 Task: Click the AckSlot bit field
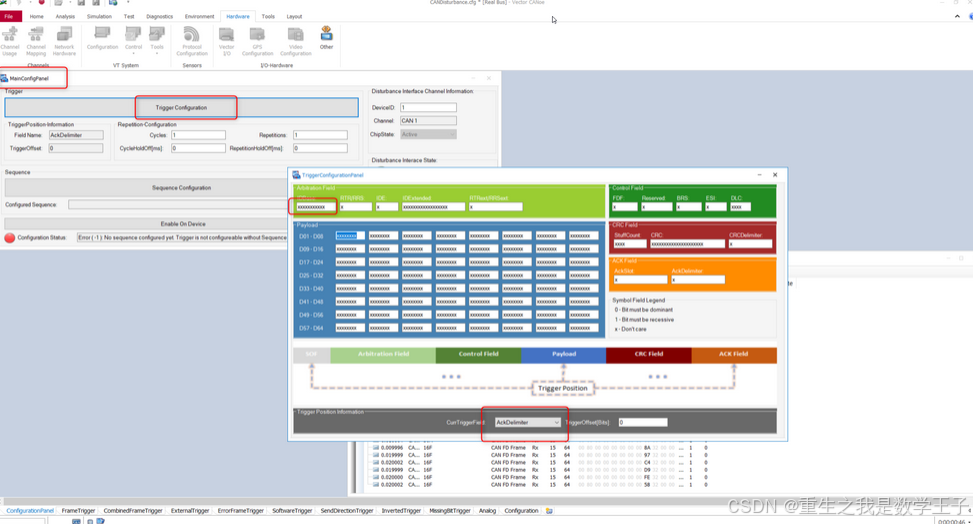(640, 280)
